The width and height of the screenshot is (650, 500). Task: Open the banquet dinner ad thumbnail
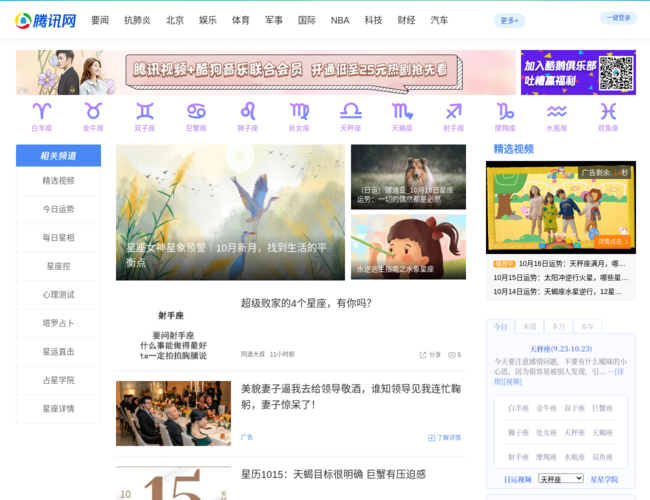tap(173, 413)
